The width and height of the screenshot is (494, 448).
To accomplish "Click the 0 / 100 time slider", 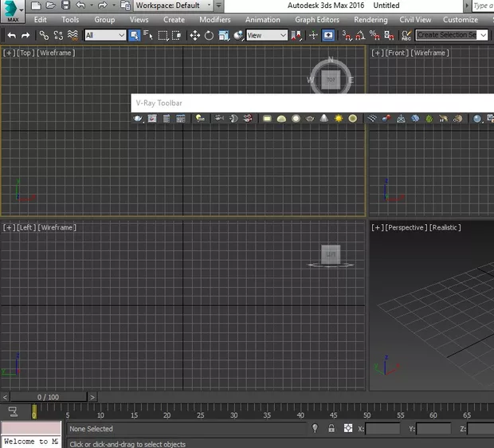I will 48,397.
